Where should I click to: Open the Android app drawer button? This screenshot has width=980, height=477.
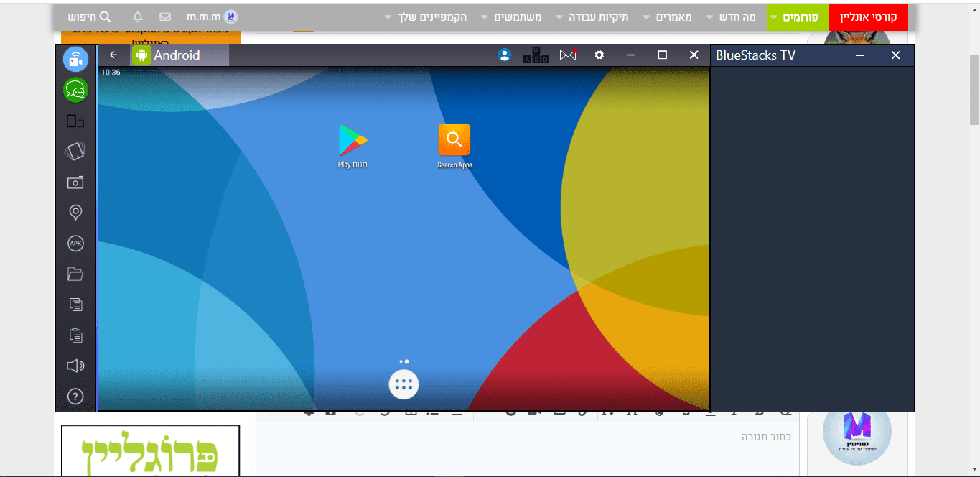point(403,384)
